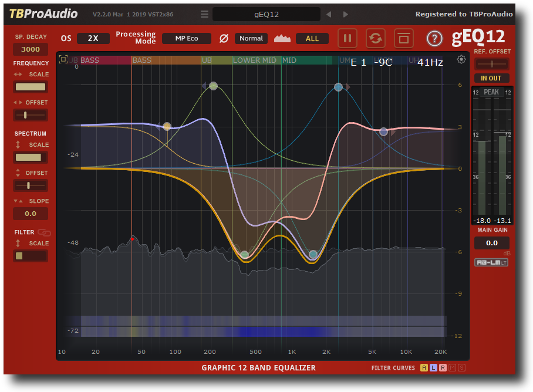
Task: Click the Main Gain value field
Action: 491,243
